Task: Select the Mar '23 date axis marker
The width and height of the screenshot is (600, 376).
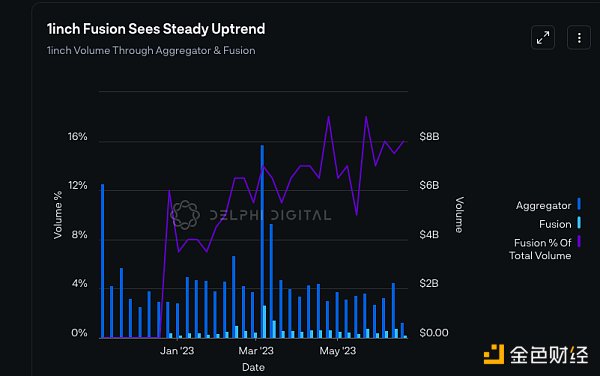Action: (x=256, y=351)
